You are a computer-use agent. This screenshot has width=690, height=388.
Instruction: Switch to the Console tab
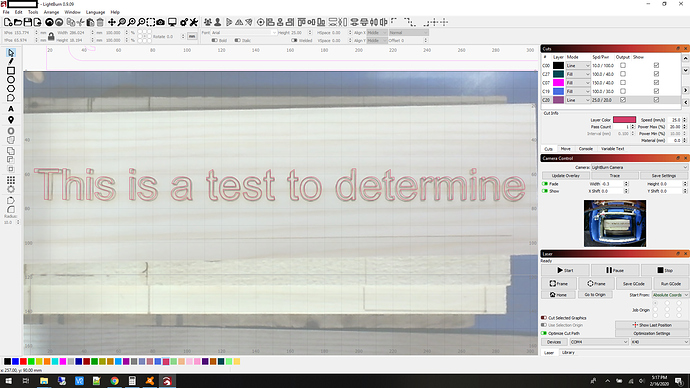[585, 149]
